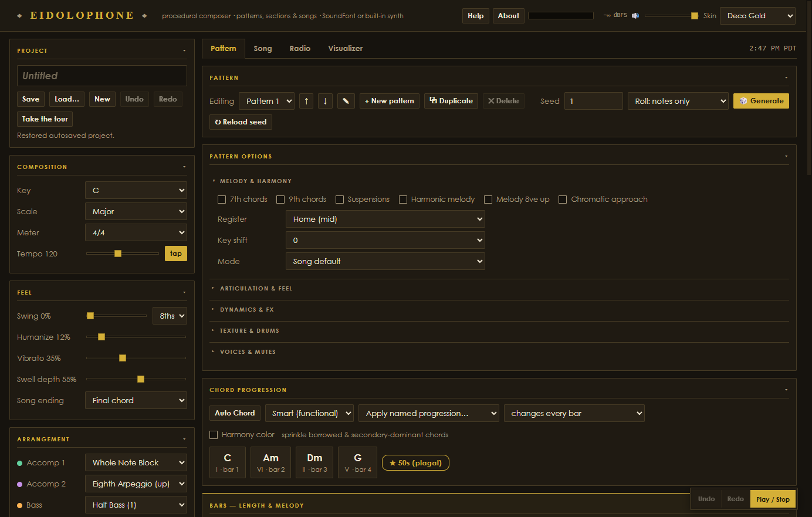
Task: Adjust the master volume slider
Action: (x=671, y=16)
